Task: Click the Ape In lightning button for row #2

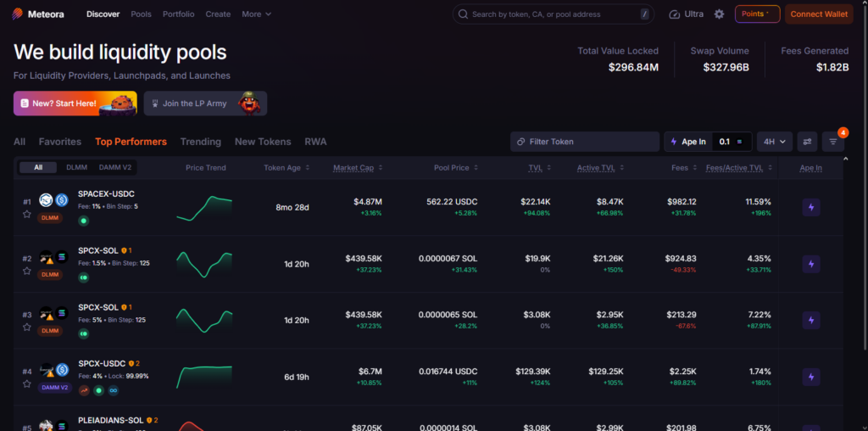Action: click(x=811, y=264)
